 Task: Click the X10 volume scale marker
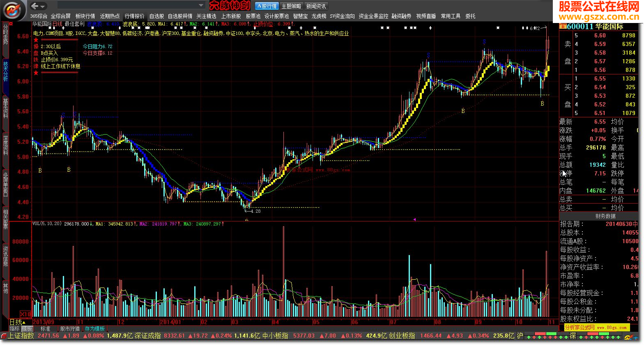pos(25,314)
